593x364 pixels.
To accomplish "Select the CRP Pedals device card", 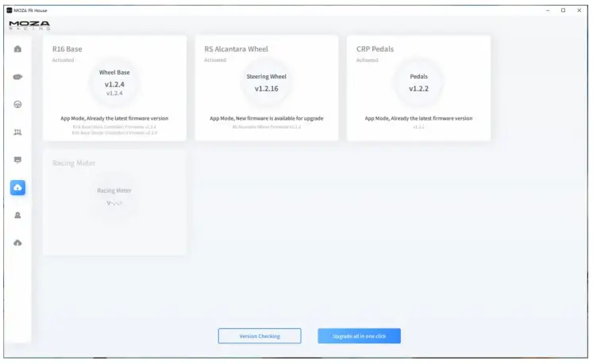I will point(418,88).
